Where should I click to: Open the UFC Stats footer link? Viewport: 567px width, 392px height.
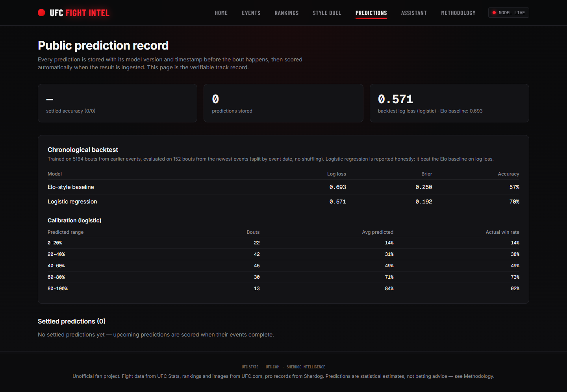250,367
